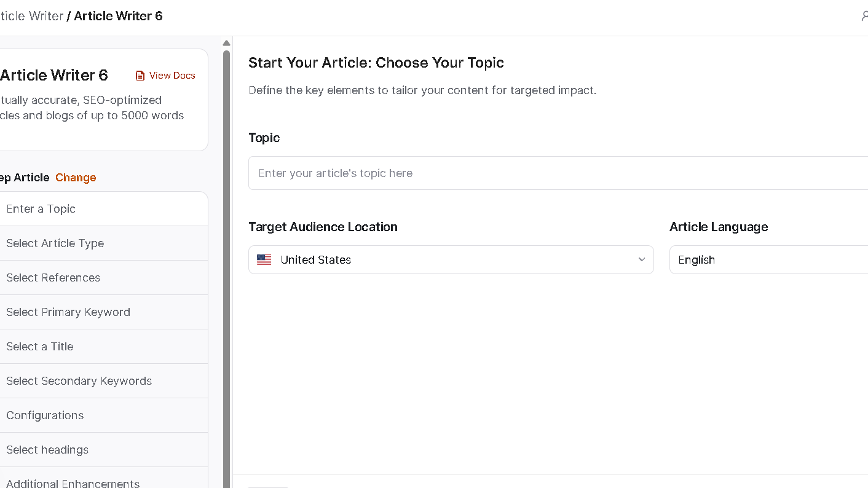Image resolution: width=868 pixels, height=488 pixels.
Task: Click the 'Start Your Article: Choose Your Topic' heading
Action: (x=376, y=63)
